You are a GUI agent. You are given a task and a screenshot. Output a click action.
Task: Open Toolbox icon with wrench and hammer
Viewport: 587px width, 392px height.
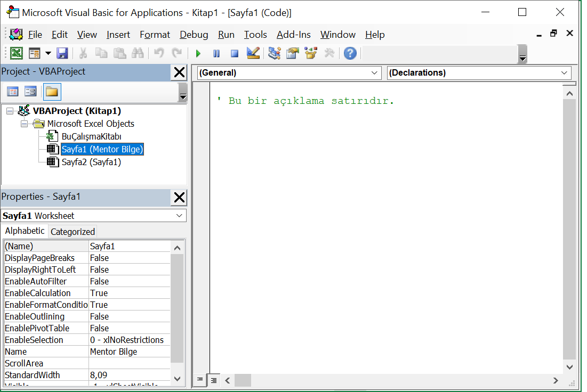[329, 53]
